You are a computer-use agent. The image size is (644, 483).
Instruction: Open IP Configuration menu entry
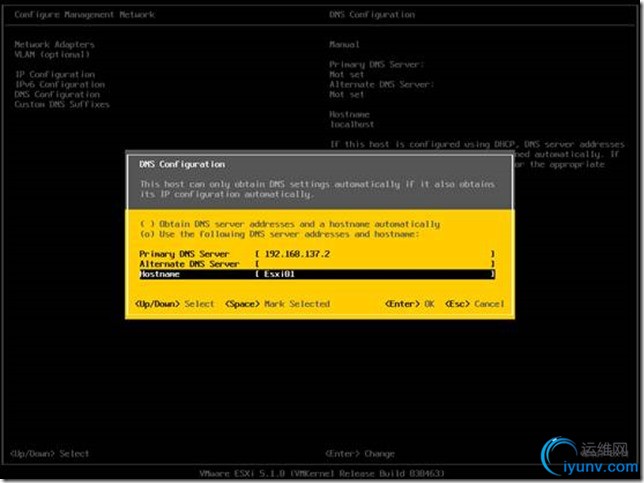55,74
